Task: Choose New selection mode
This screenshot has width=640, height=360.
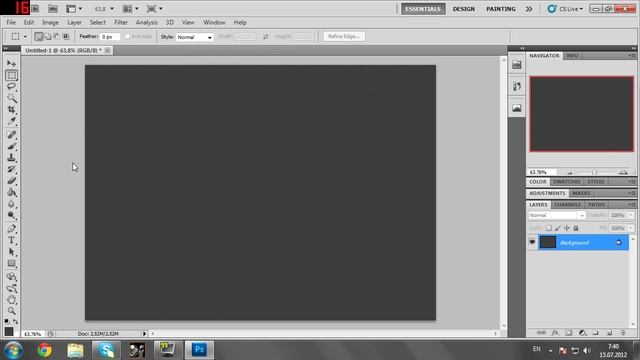Action: click(39, 36)
